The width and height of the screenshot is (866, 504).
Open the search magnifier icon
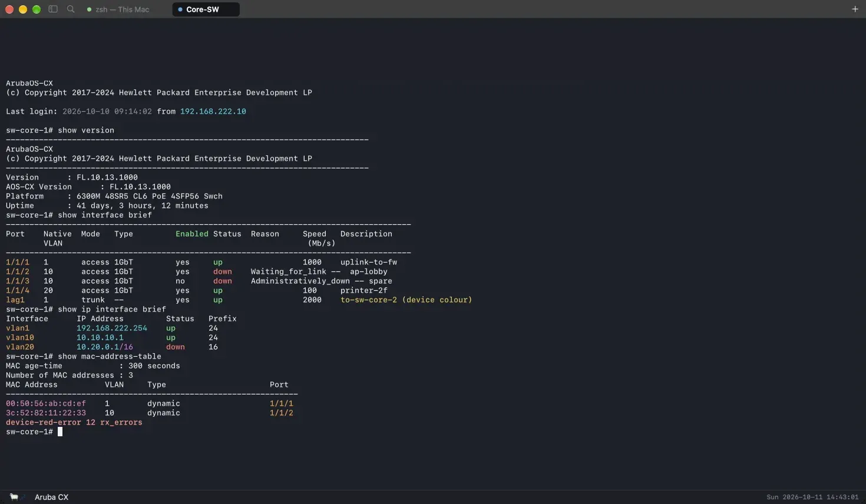(x=71, y=9)
